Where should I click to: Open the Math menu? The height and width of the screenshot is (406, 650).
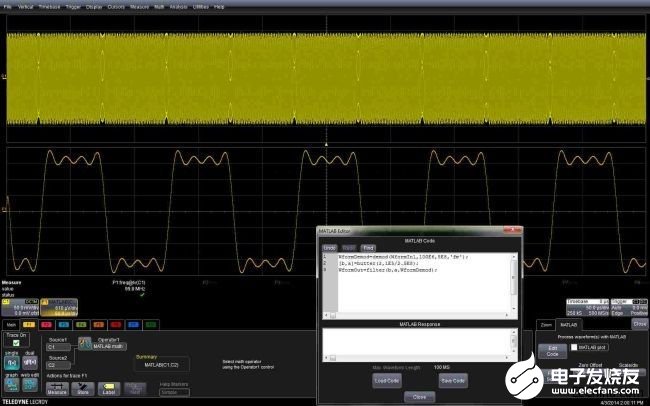159,7
